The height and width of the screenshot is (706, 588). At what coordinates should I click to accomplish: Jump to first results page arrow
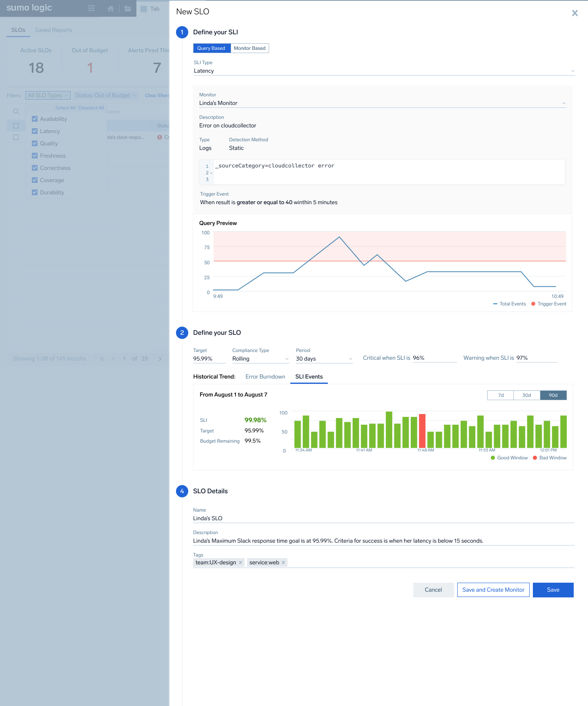[102, 359]
